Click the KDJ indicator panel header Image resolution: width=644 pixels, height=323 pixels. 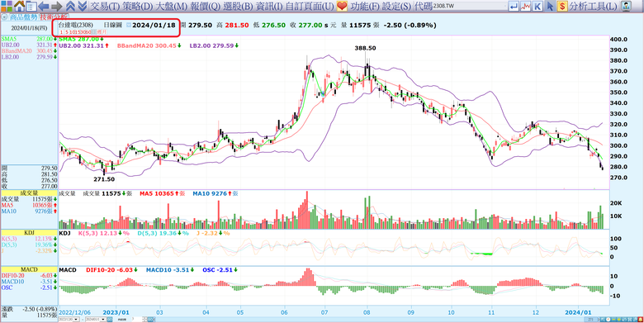tap(29, 233)
